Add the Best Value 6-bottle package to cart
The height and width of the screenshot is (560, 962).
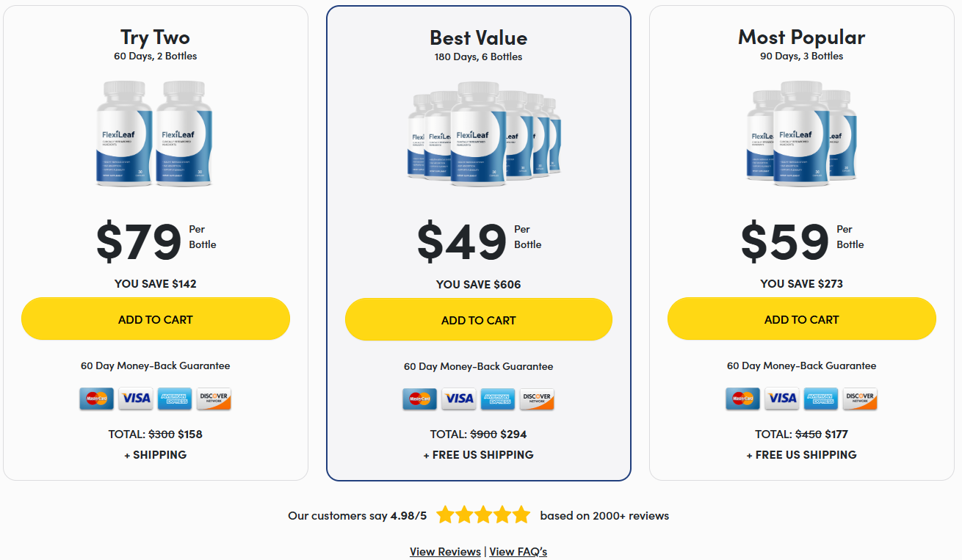tap(479, 320)
